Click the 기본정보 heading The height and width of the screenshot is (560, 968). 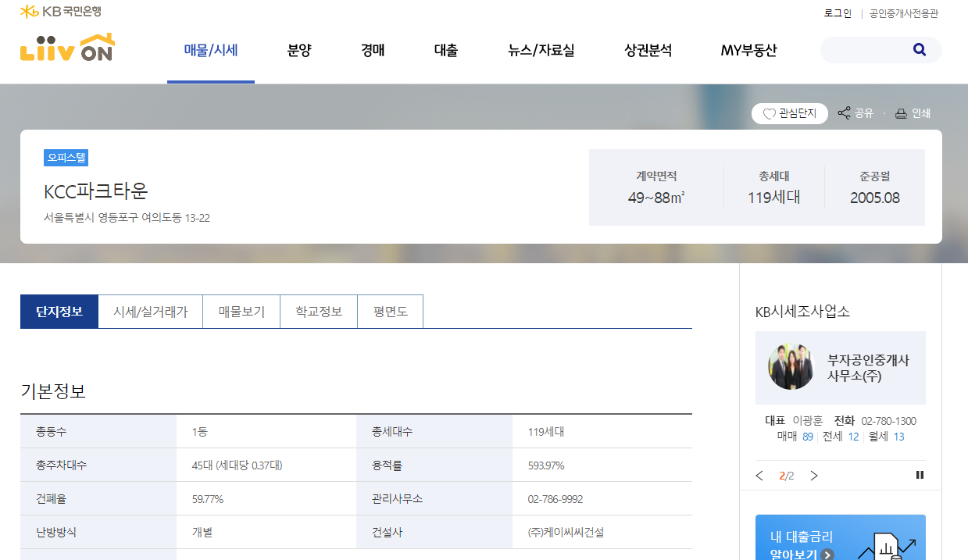[53, 391]
